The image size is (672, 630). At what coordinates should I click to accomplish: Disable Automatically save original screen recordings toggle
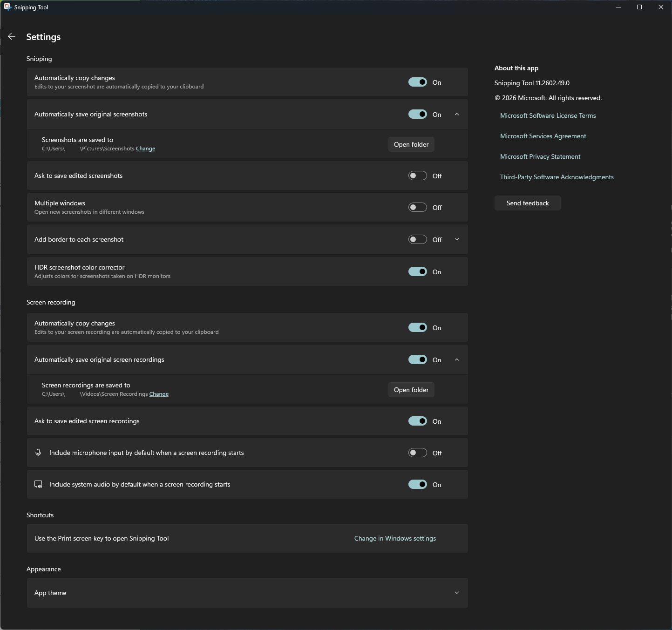pos(418,359)
